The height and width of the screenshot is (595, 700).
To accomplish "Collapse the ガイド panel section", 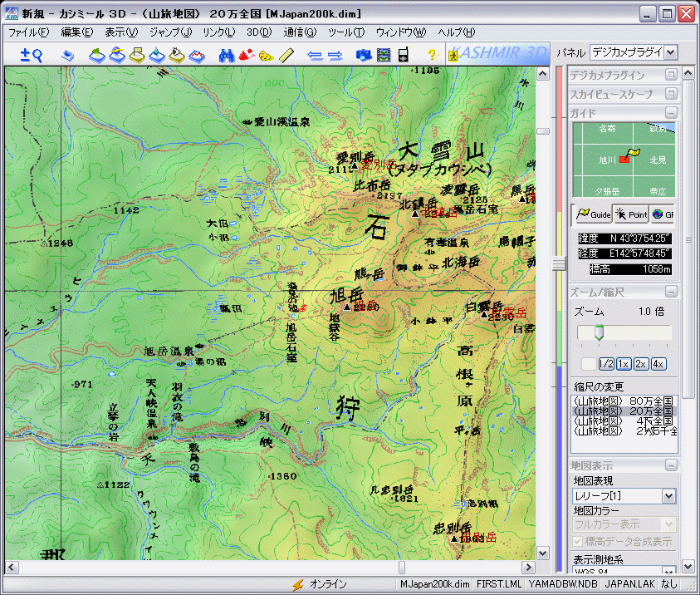I will (x=671, y=112).
